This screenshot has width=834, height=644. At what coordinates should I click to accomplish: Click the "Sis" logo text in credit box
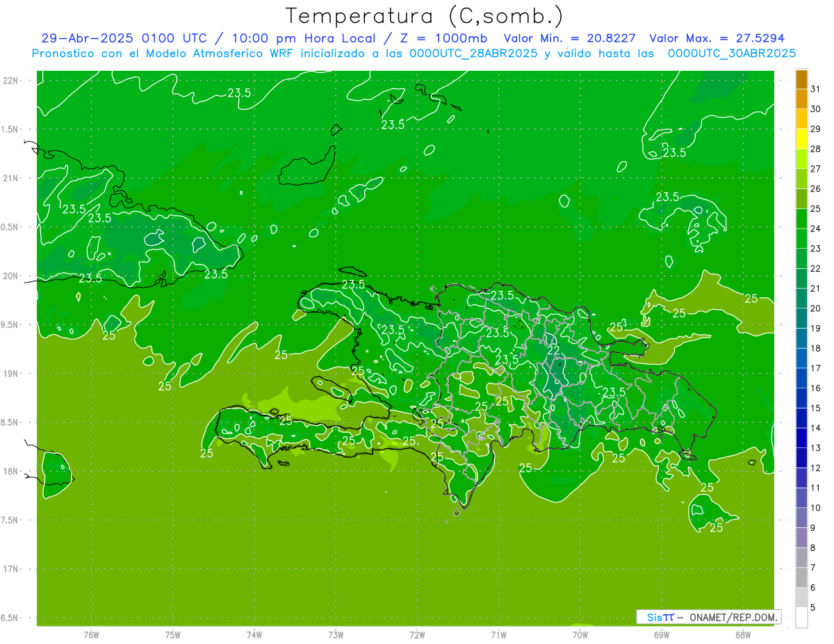[x=654, y=617]
